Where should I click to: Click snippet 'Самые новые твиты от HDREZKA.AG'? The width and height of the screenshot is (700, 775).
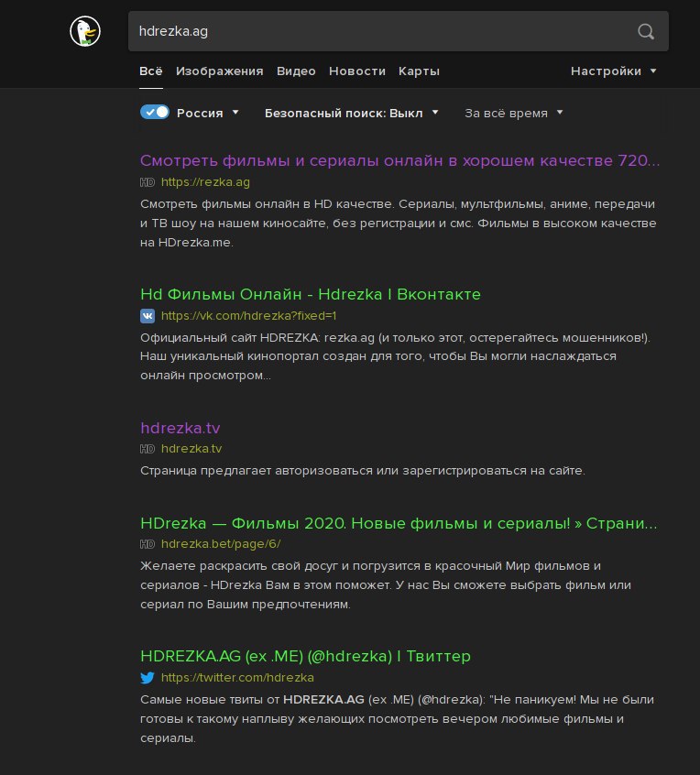point(397,718)
